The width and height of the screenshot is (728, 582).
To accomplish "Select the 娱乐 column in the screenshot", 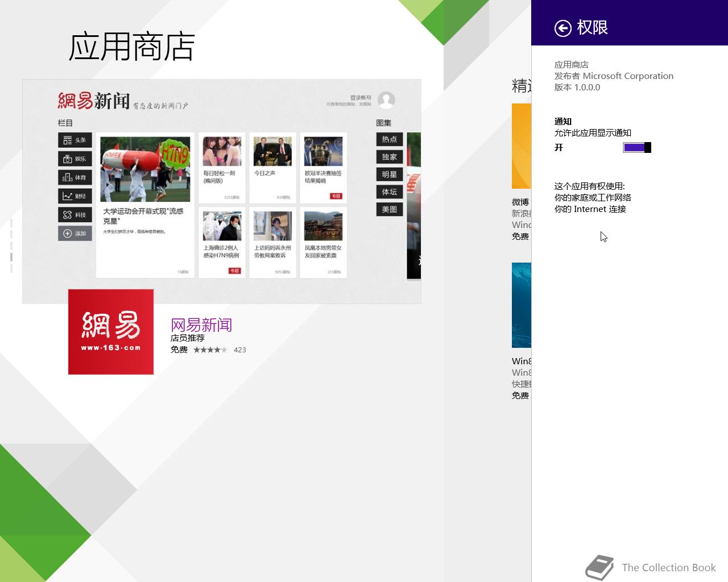I will [x=75, y=159].
